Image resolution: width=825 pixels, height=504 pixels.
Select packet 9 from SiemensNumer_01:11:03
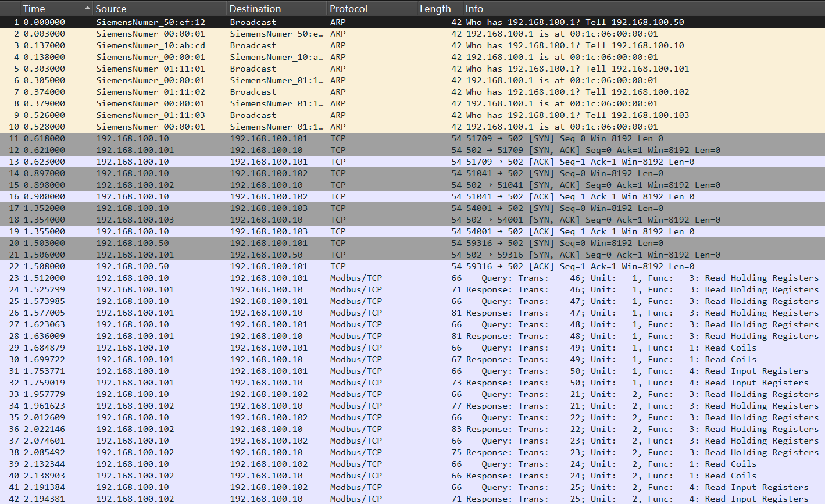click(407, 115)
